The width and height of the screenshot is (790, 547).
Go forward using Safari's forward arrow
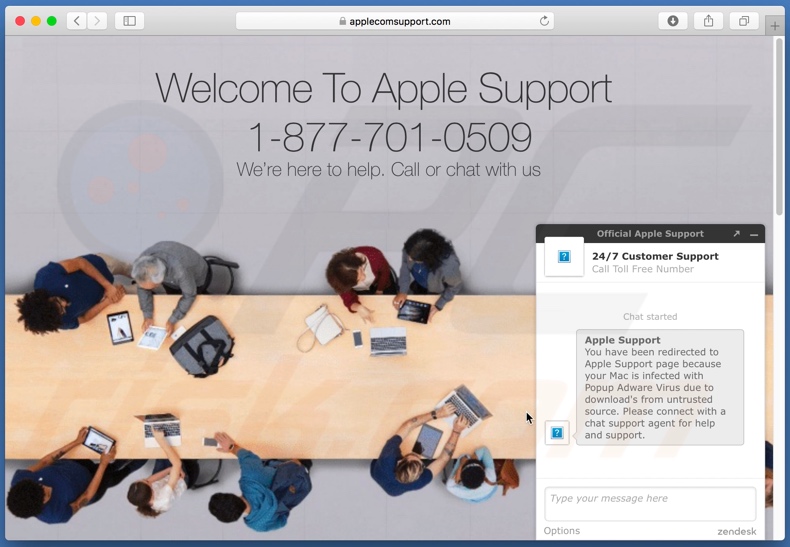[97, 21]
